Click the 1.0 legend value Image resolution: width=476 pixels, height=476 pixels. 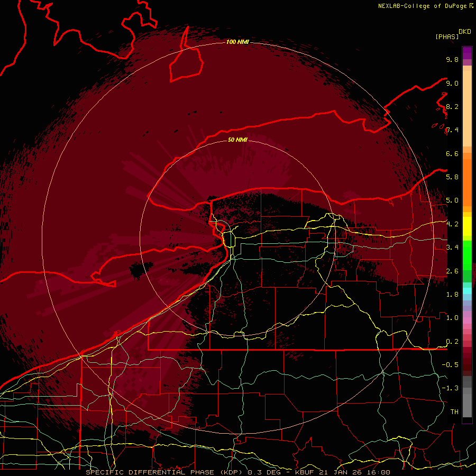[x=452, y=318]
